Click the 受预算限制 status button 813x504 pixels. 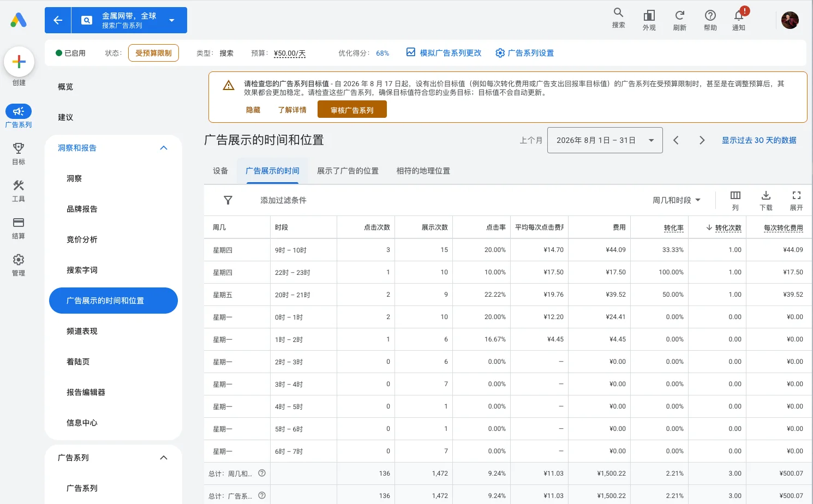coord(153,53)
